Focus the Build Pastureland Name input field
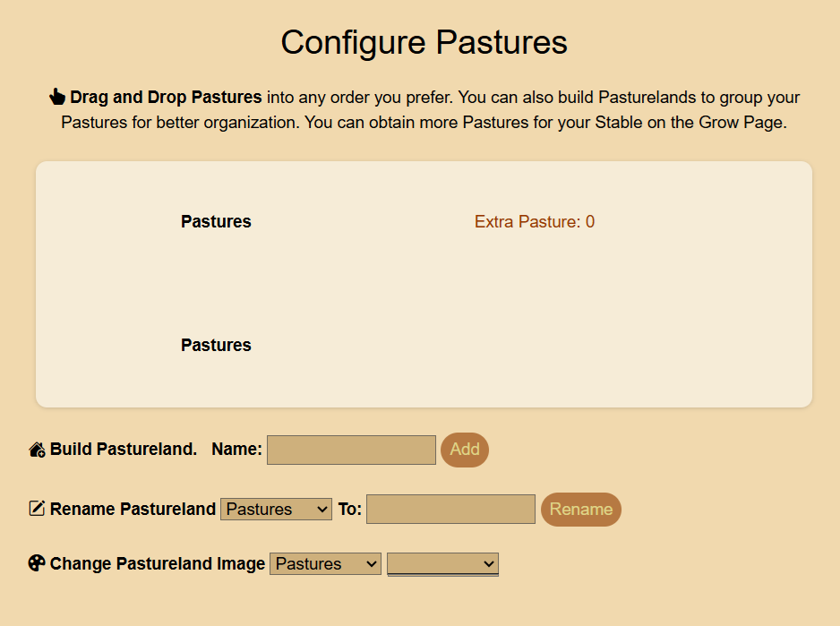Screen dimensions: 840x626 point(351,450)
